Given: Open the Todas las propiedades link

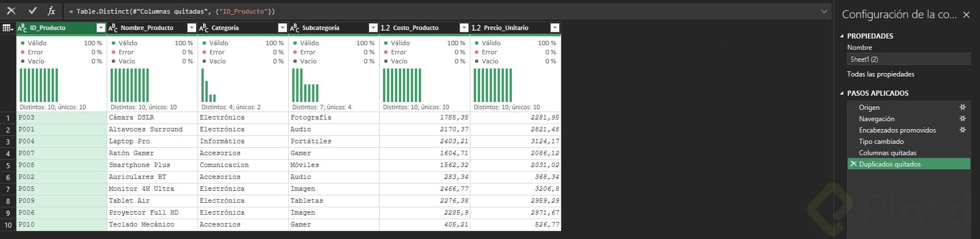Looking at the screenshot, I should tap(881, 74).
